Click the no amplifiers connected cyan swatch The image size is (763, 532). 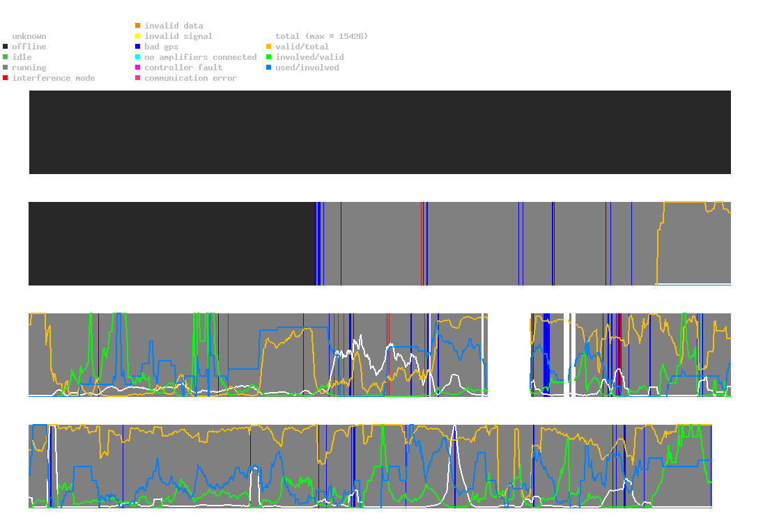point(138,57)
